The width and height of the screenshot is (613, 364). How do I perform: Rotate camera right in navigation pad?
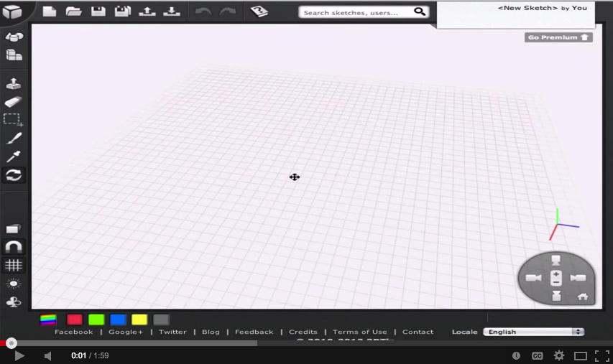point(578,278)
